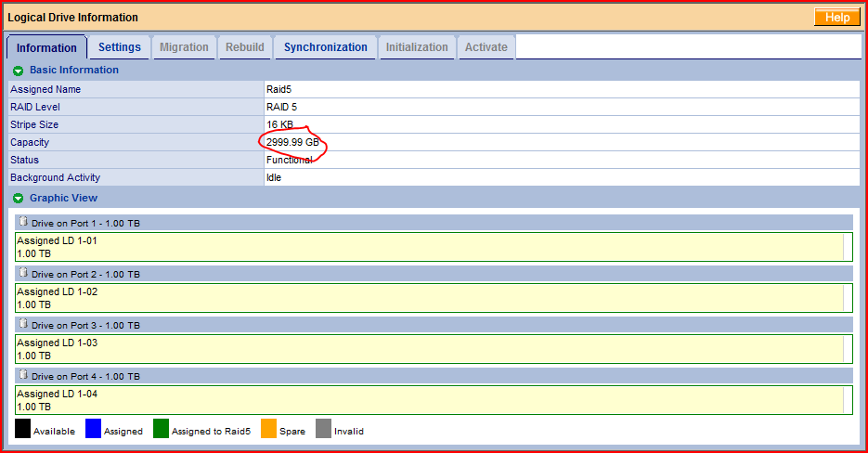
Task: Collapse the Graphic View section
Action: 18,198
